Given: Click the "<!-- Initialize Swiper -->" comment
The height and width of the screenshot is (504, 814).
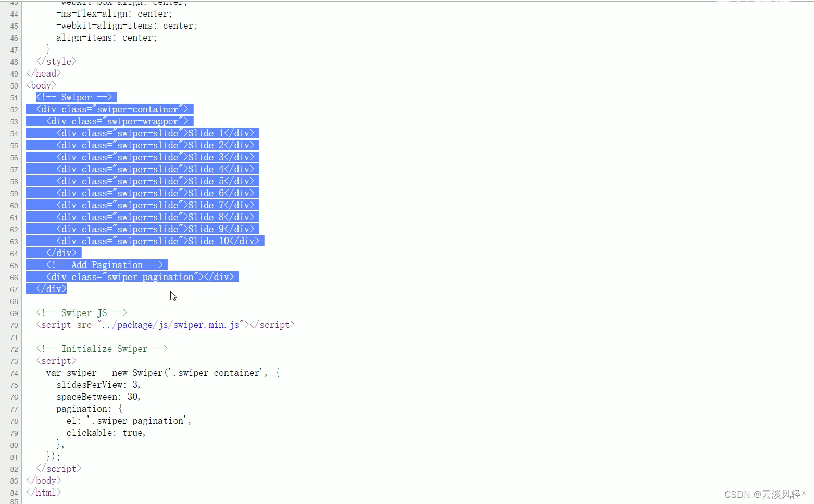Looking at the screenshot, I should click(102, 349).
